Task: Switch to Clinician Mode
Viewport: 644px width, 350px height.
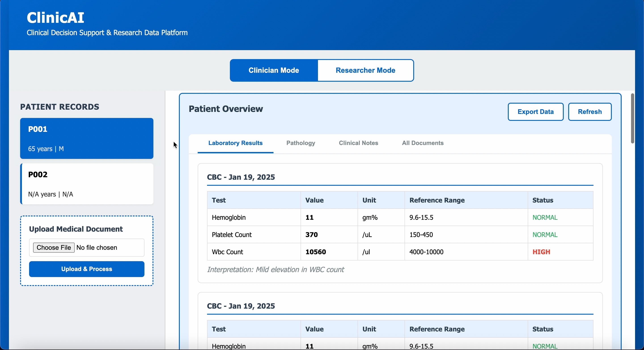Action: [x=274, y=70]
